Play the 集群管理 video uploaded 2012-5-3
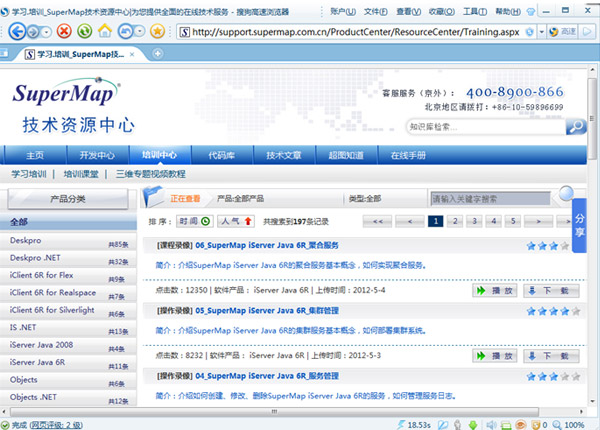Image resolution: width=600 pixels, height=430 pixels. click(495, 356)
